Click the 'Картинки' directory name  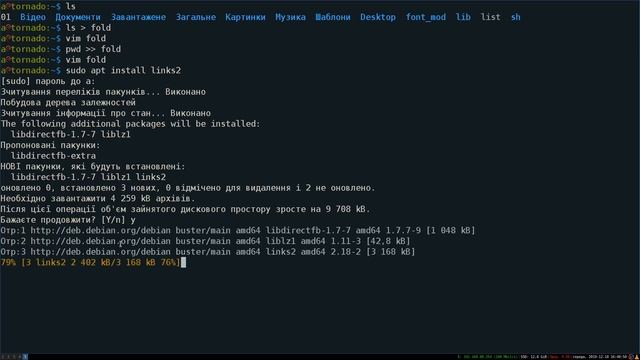245,17
